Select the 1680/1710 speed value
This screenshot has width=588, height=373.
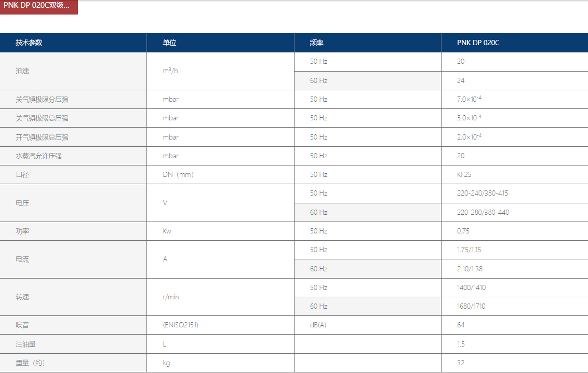(472, 307)
